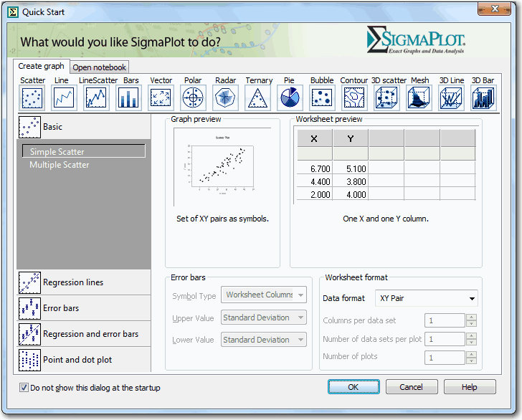This screenshot has width=522, height=420.
Task: Select the Scatter graph type icon
Action: pos(32,98)
